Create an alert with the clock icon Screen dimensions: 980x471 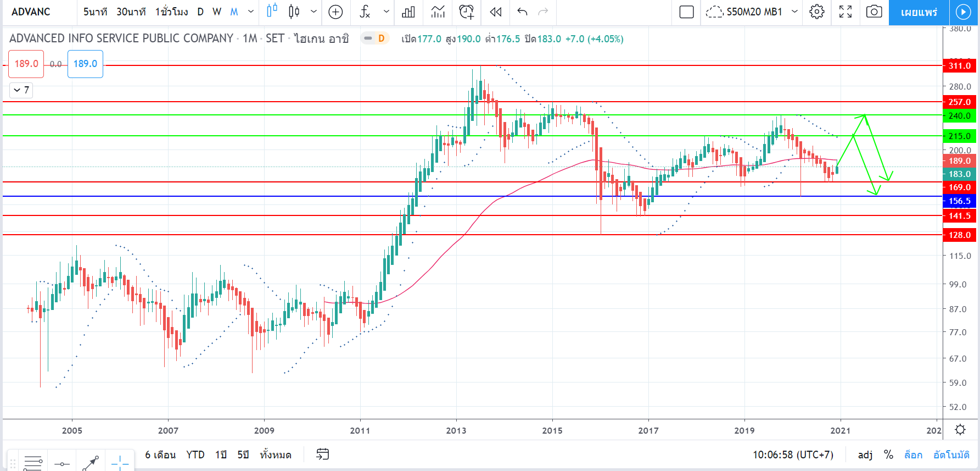click(467, 12)
